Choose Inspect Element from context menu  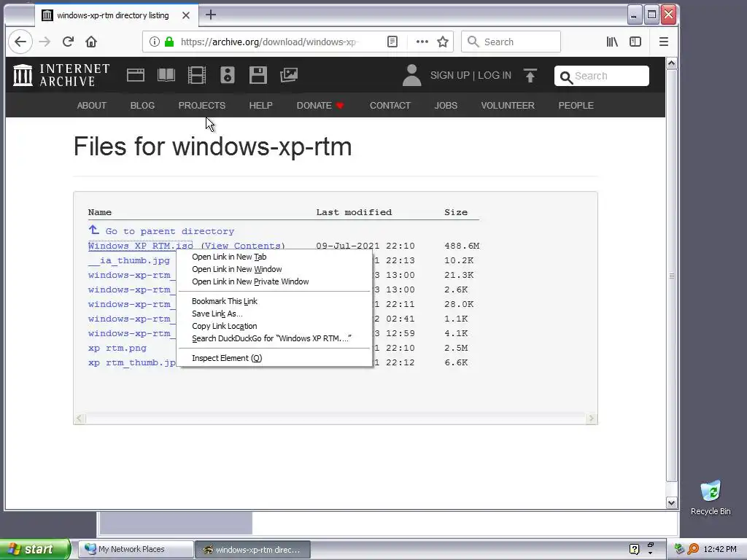pyautogui.click(x=274, y=358)
